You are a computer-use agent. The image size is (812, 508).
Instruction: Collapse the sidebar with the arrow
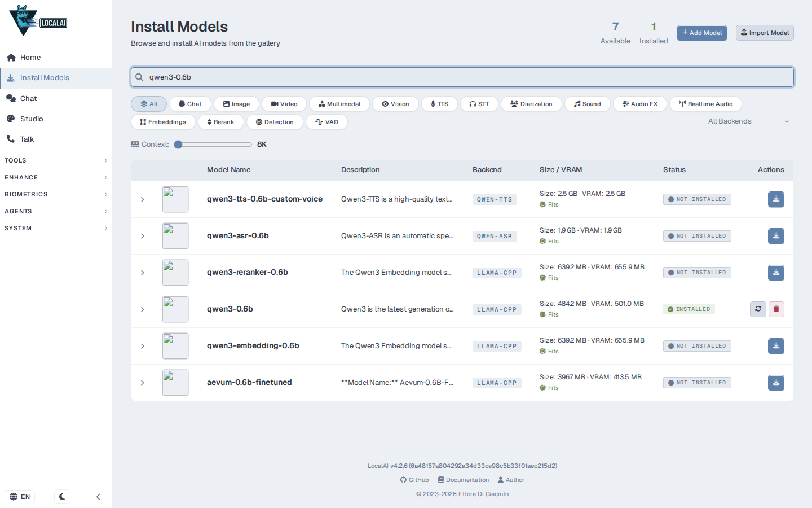[98, 497]
